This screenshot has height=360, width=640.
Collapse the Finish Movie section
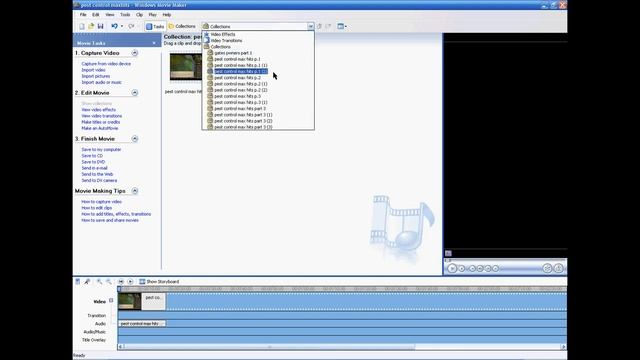click(x=135, y=139)
